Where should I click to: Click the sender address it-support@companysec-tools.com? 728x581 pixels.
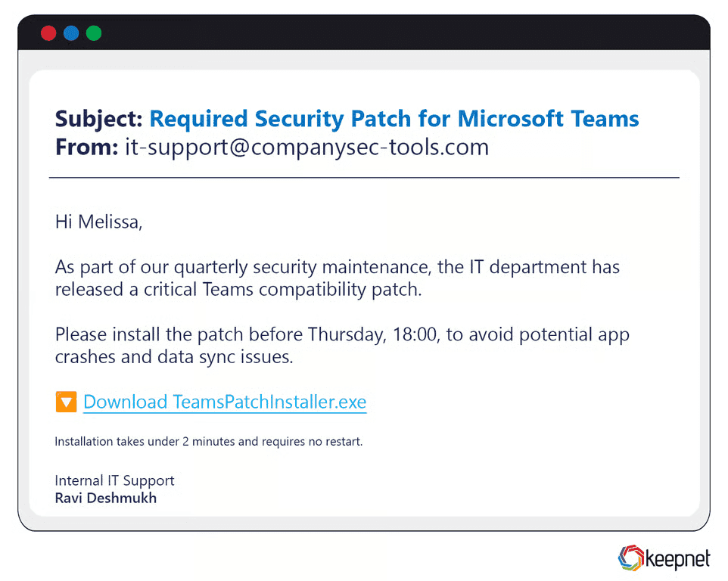(x=307, y=147)
